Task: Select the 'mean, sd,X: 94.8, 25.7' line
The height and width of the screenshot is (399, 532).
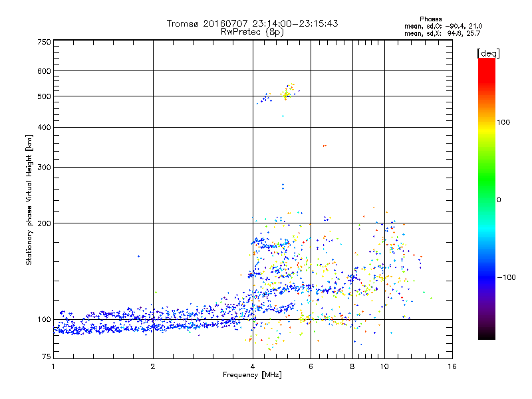Action: click(442, 33)
